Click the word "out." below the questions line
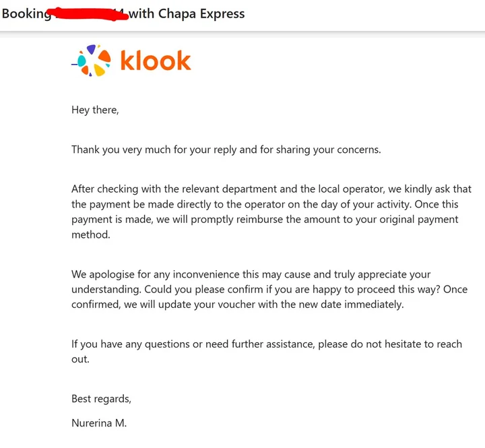The image size is (485, 448). pos(80,359)
